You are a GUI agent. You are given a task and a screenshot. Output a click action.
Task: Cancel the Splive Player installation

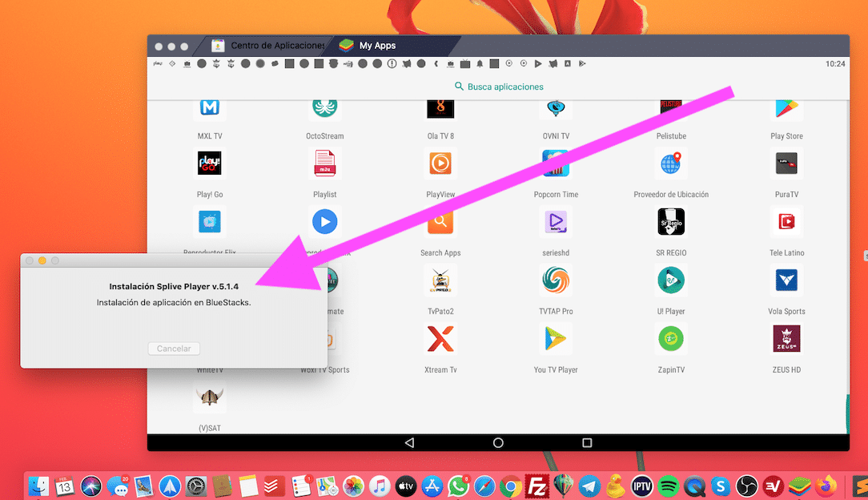[174, 349]
